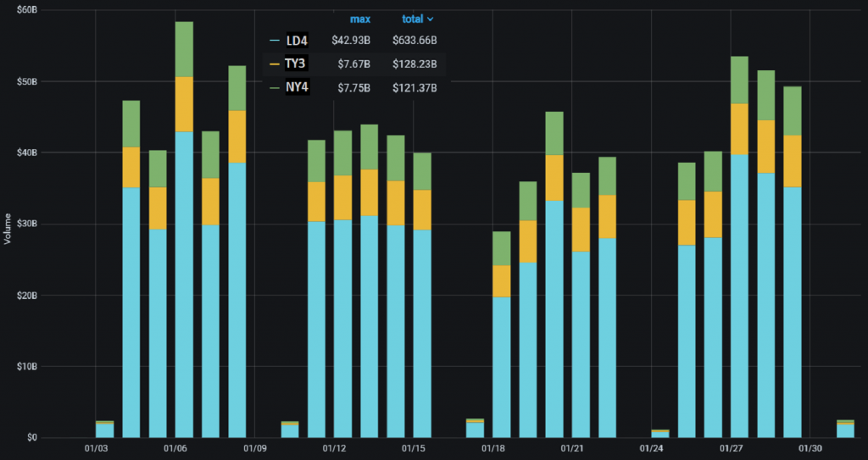
Task: Open LD4 cyan color swatch
Action: click(x=274, y=41)
